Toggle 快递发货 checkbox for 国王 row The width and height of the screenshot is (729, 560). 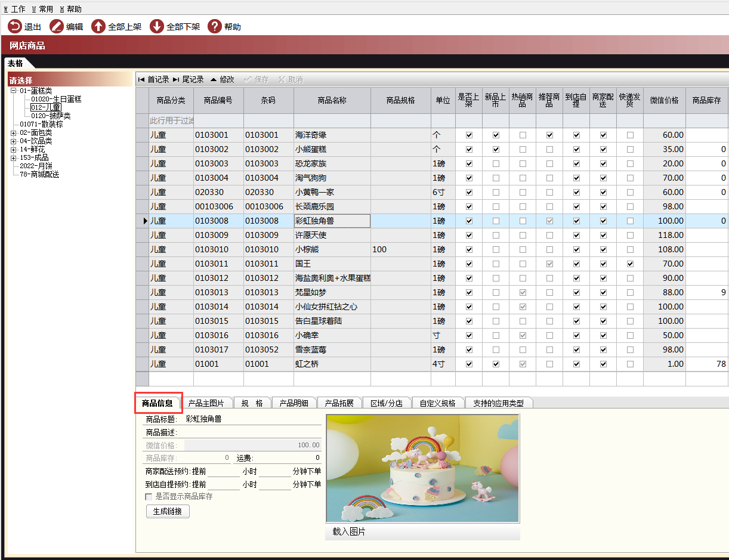pyautogui.click(x=630, y=264)
